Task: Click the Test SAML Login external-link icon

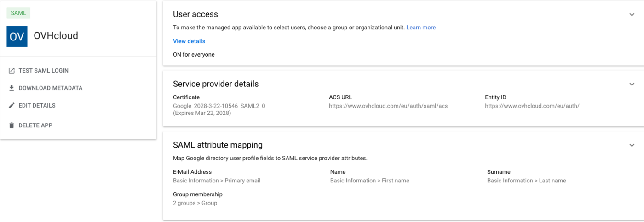Action: (x=12, y=71)
